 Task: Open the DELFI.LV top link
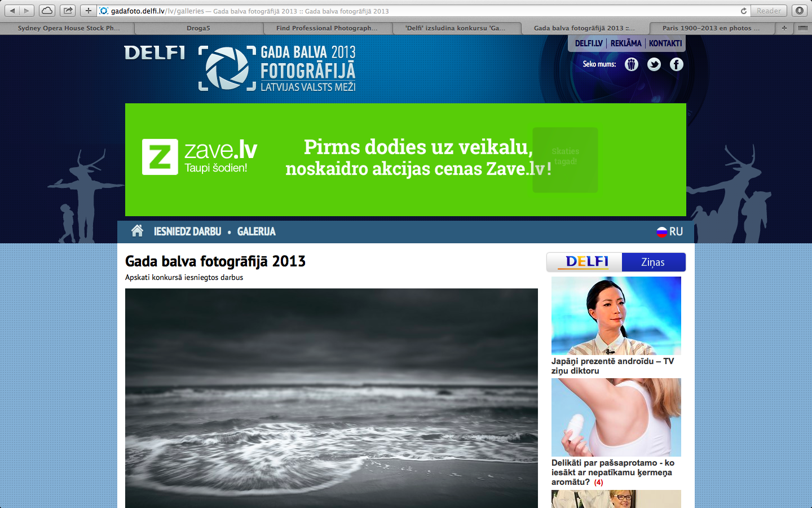point(589,43)
